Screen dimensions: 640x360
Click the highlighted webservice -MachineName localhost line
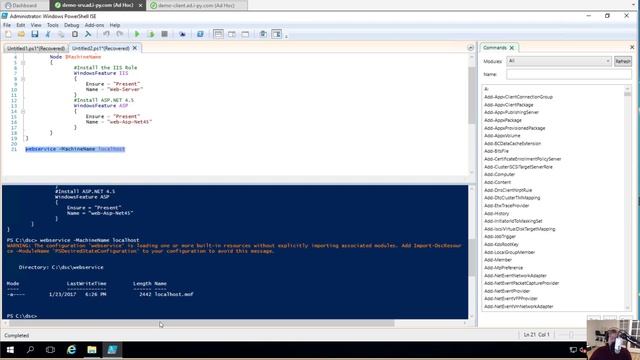click(x=75, y=149)
